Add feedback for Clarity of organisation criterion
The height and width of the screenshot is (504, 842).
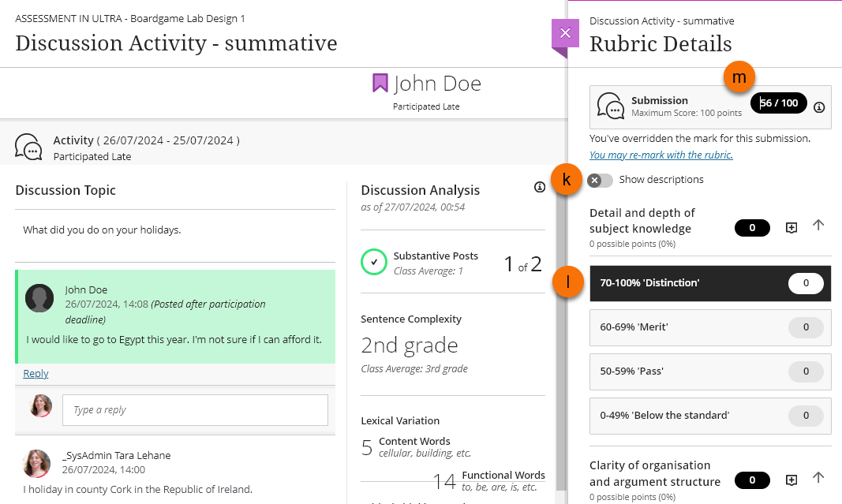[791, 480]
